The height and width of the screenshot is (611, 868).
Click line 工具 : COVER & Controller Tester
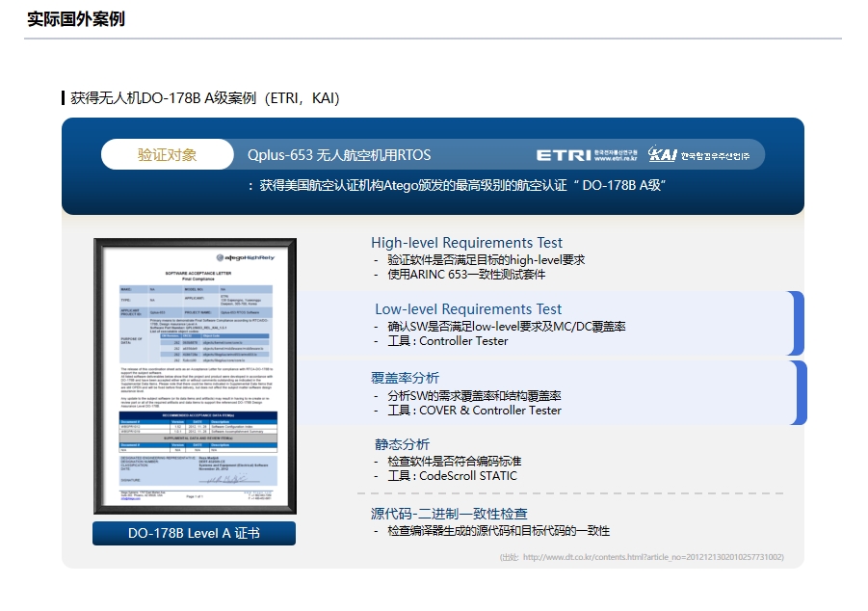474,410
